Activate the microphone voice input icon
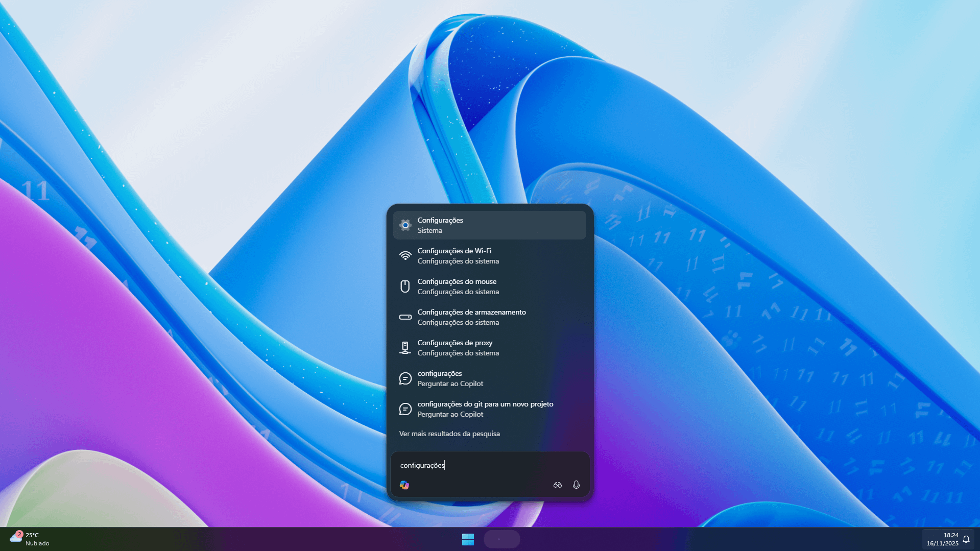The height and width of the screenshot is (551, 980). pos(576,485)
